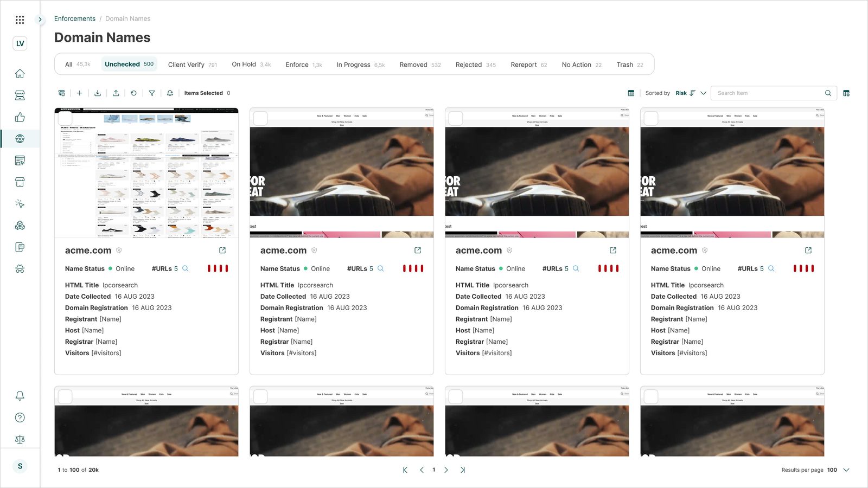Toggle the Risk sort direction icon
This screenshot has width=868, height=488.
[693, 93]
